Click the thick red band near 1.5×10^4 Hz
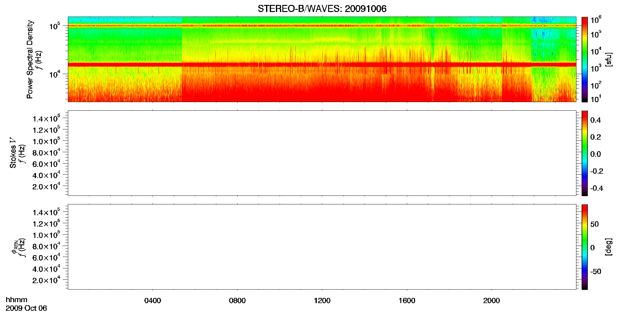Screen dimensions: 644x332 (322, 65)
